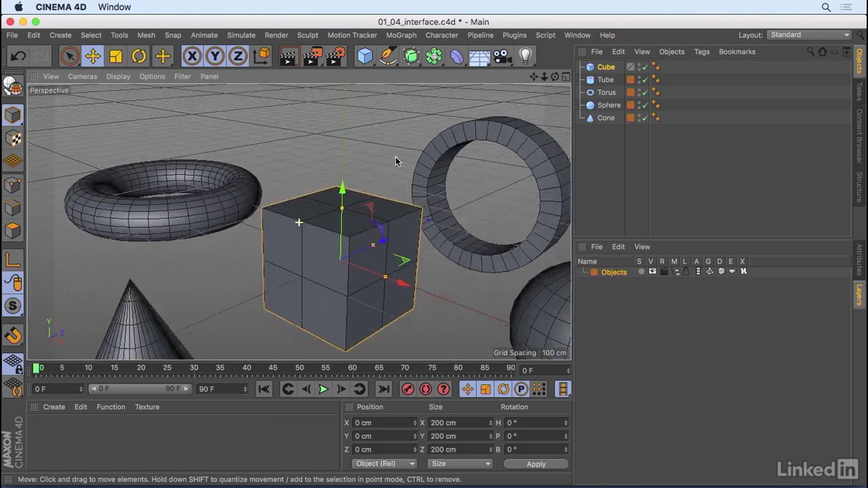The image size is (868, 488).
Task: Click the Camera object icon
Action: (502, 56)
